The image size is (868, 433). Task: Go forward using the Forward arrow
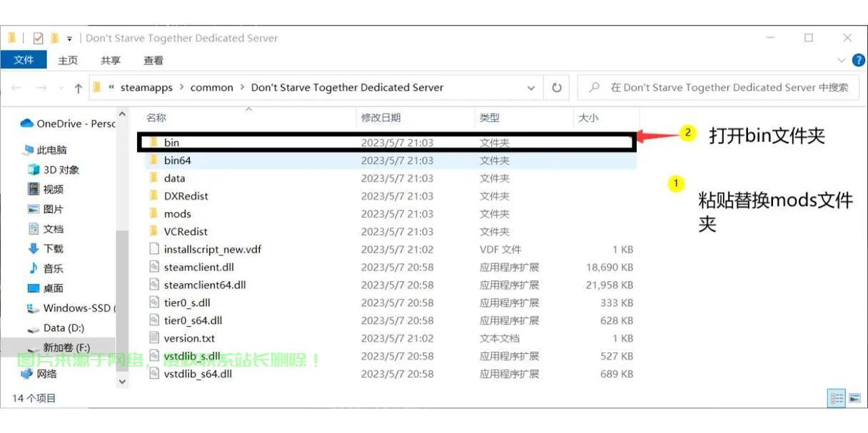point(41,88)
